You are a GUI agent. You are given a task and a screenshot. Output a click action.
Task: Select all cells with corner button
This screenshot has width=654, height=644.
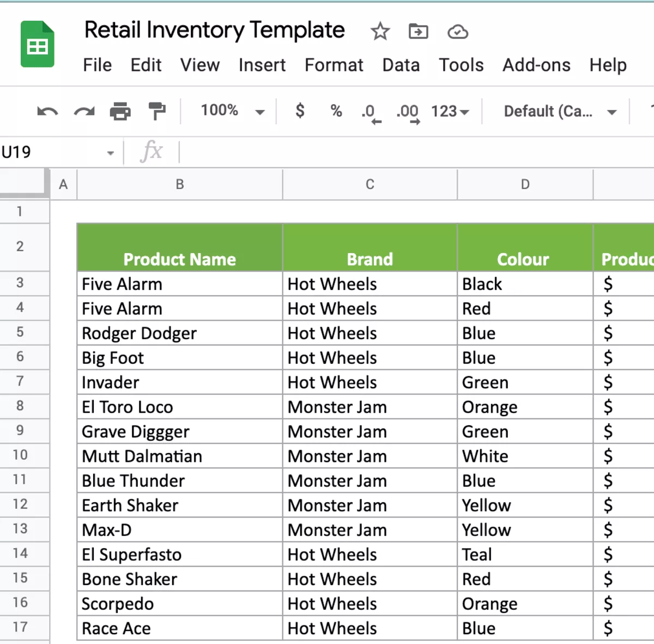click(x=25, y=184)
